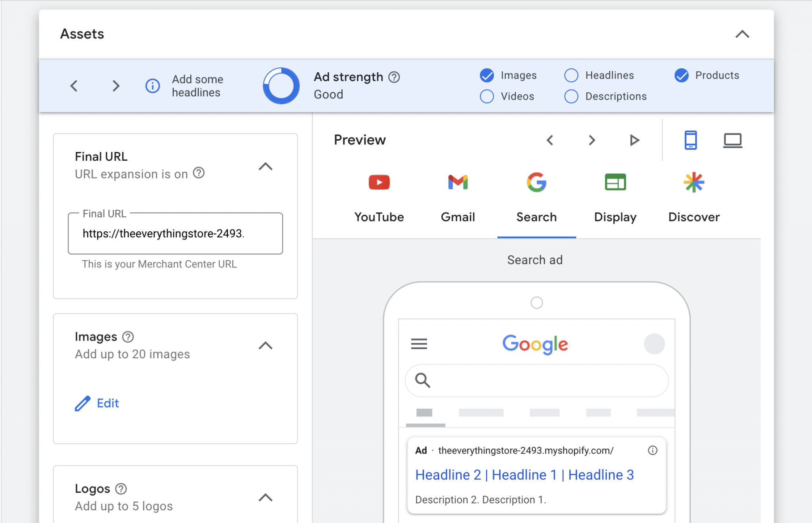Click the ad info icon in preview
812x523 pixels.
pos(653,450)
